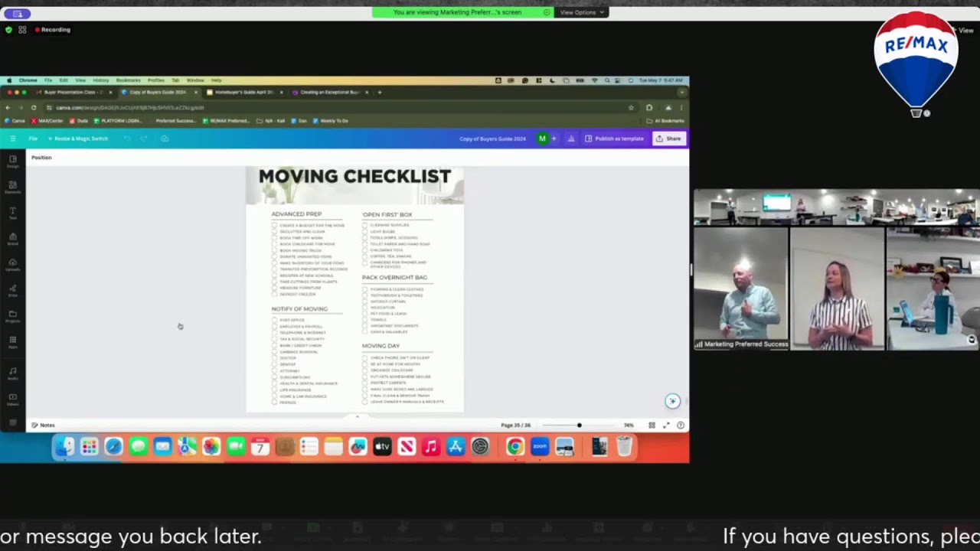This screenshot has height=551, width=980.
Task: Click the Position button
Action: (x=41, y=158)
